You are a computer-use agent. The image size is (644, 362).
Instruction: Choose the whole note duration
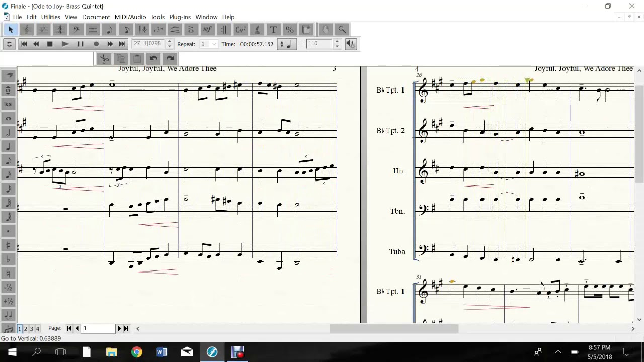coord(8,119)
